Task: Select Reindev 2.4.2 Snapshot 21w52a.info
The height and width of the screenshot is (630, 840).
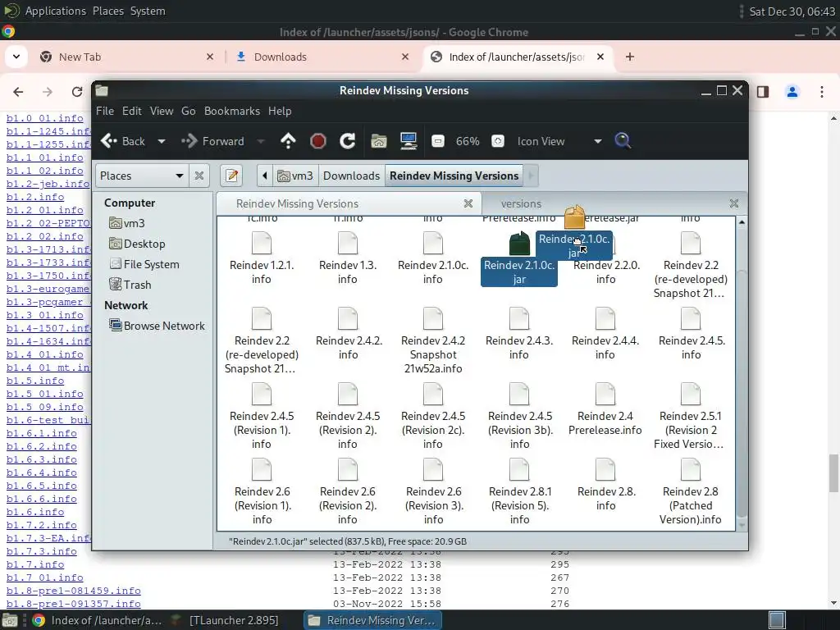Action: click(433, 340)
